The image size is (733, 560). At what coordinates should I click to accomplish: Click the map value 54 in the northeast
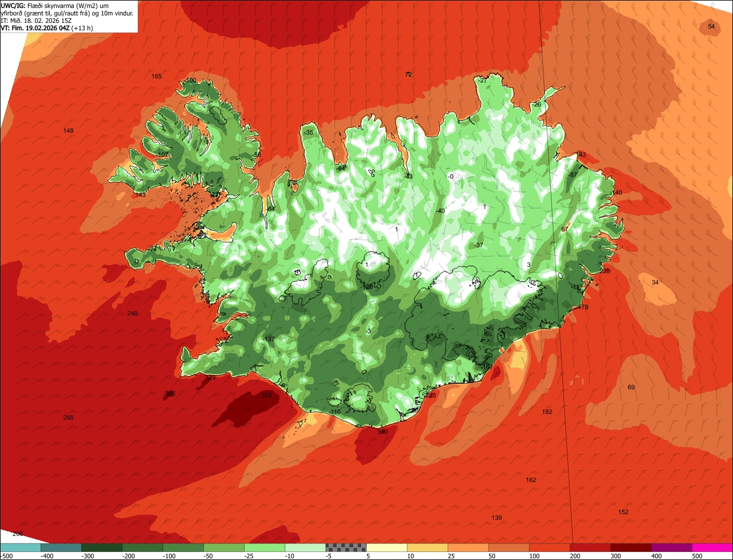pyautogui.click(x=711, y=27)
